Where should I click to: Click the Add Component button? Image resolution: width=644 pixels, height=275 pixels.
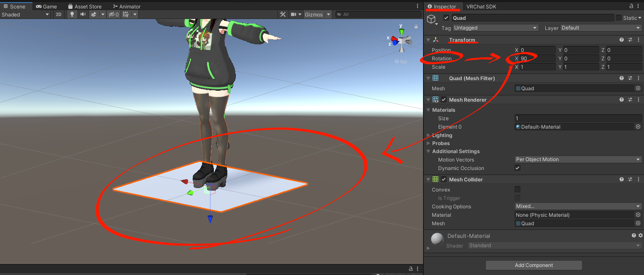point(534,265)
